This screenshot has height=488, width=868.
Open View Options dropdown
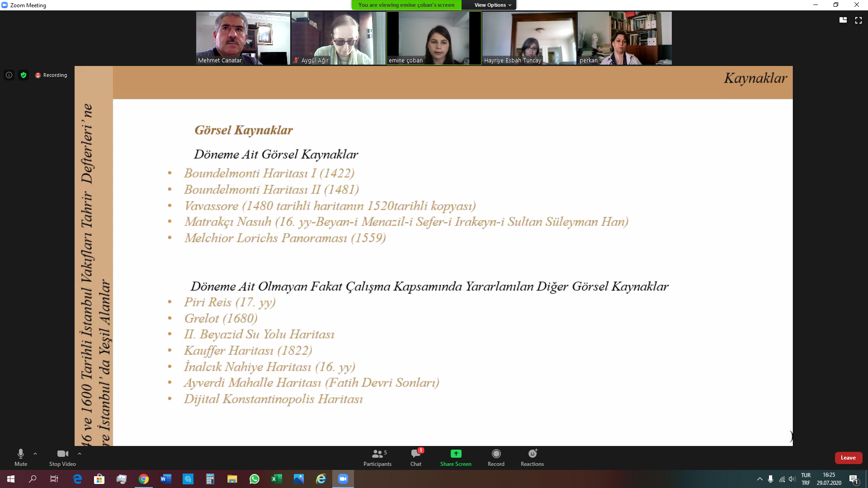(x=492, y=5)
